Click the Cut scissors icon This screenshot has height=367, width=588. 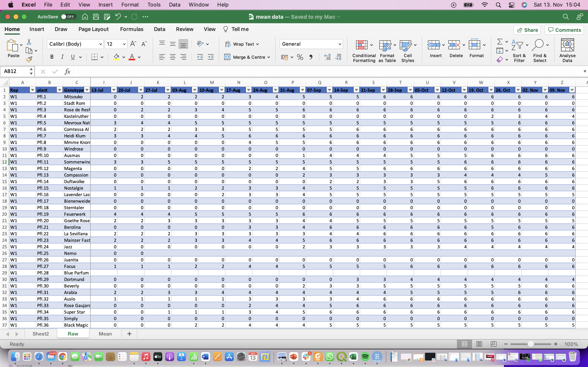pos(29,42)
